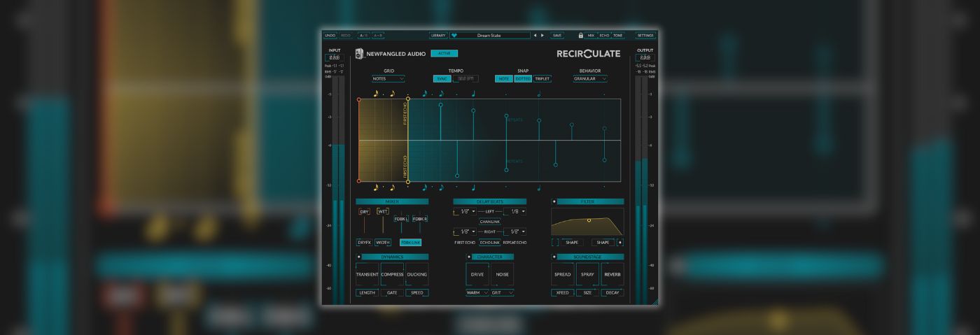Click the OUTPUT gain 0.0dB field

(645, 58)
